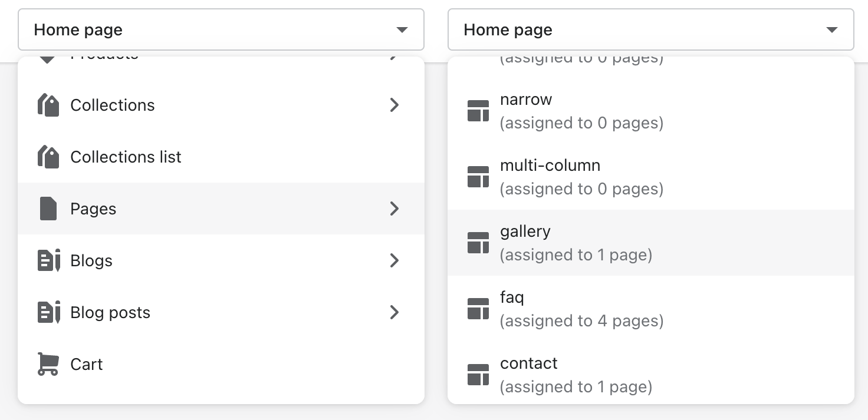Image resolution: width=868 pixels, height=420 pixels.
Task: Expand the Collections submenu chevron
Action: tap(394, 105)
